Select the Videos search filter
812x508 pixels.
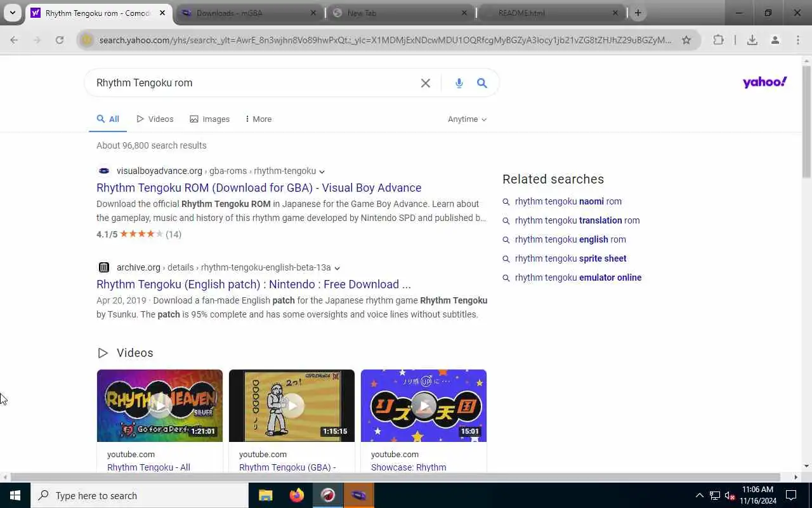click(155, 119)
